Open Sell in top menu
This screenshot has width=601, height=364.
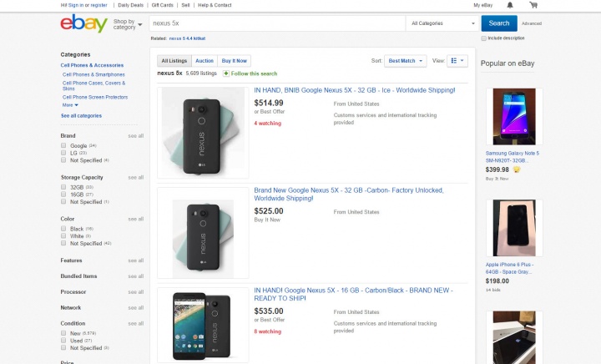tap(185, 5)
